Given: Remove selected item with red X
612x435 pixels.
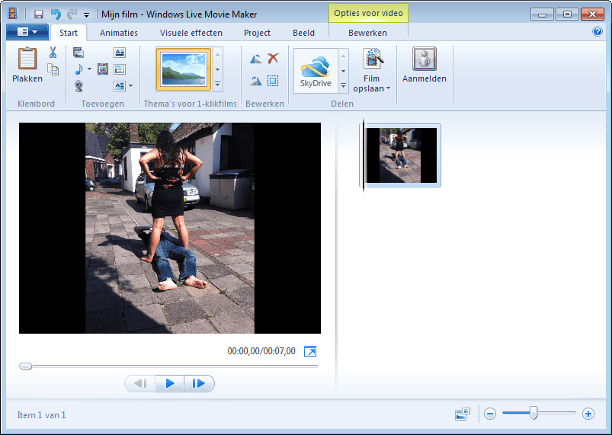Looking at the screenshot, I should click(273, 59).
